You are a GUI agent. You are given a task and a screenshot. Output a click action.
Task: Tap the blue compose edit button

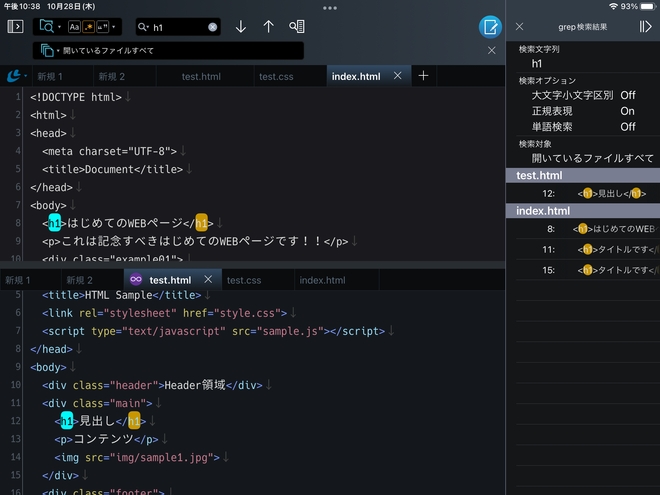490,27
